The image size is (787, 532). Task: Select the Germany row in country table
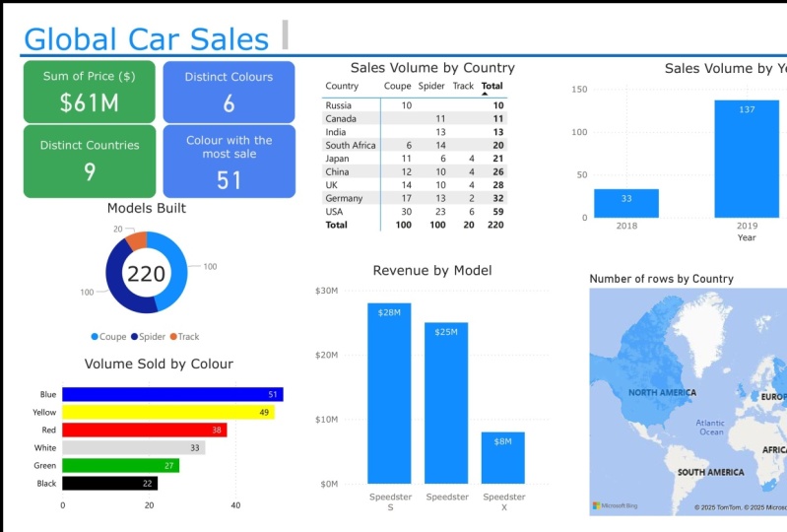[x=415, y=198]
